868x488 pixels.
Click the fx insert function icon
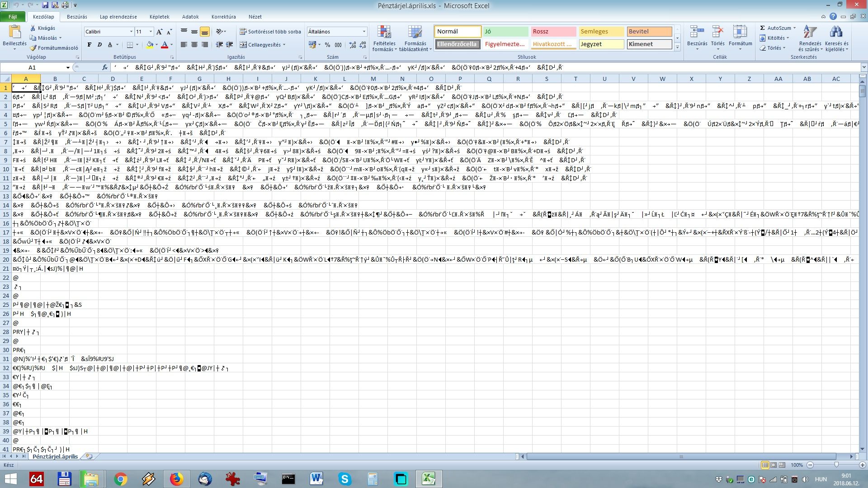(105, 67)
